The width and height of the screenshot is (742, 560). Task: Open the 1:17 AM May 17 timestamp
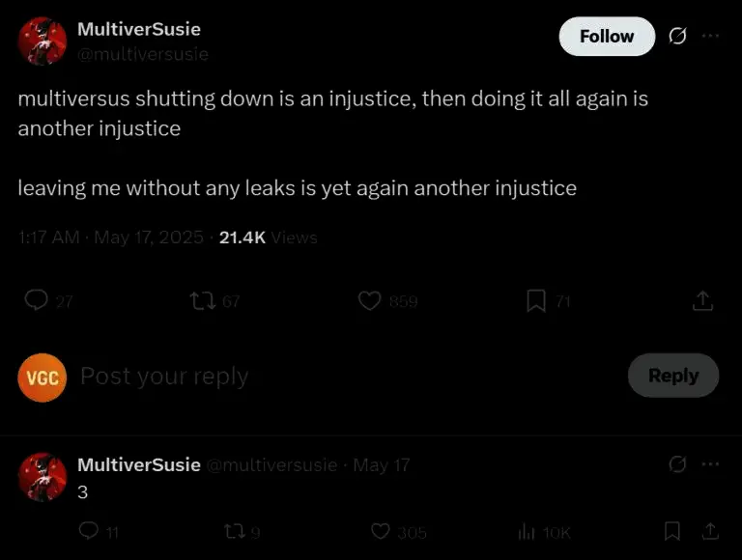coord(110,238)
